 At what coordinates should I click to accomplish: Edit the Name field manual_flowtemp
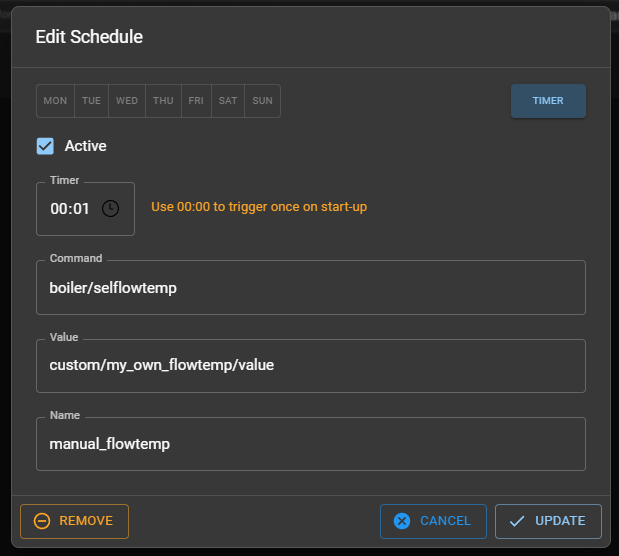tap(310, 443)
